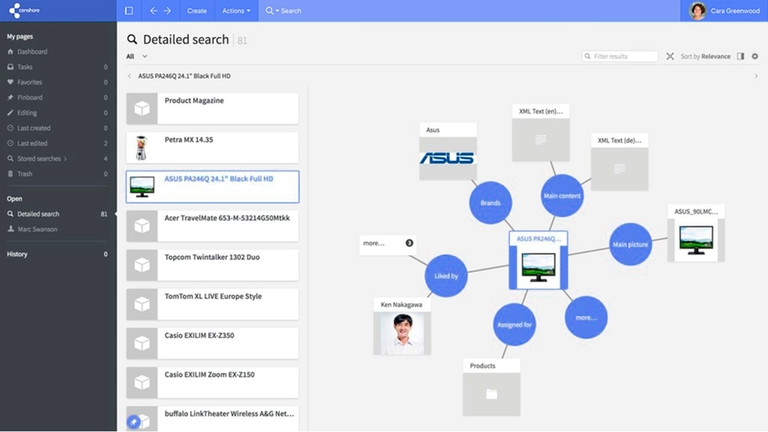768x432 pixels.
Task: Click the next chevron at right edge
Action: (756, 76)
